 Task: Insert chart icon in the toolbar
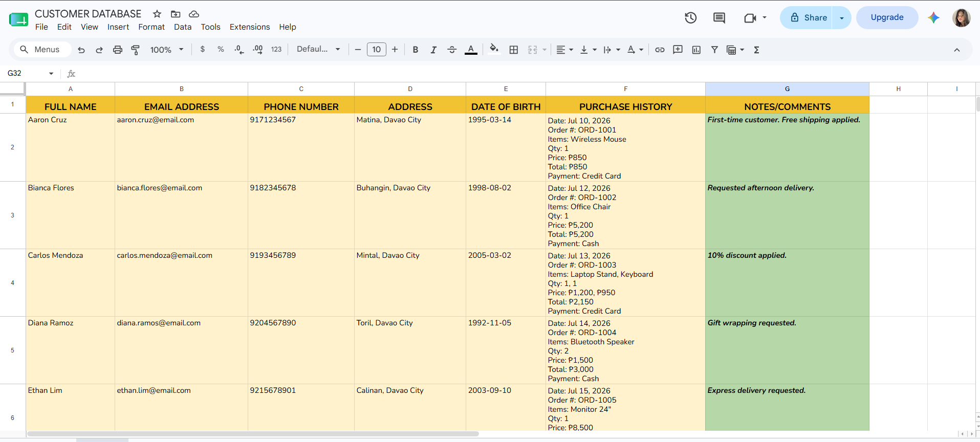696,50
